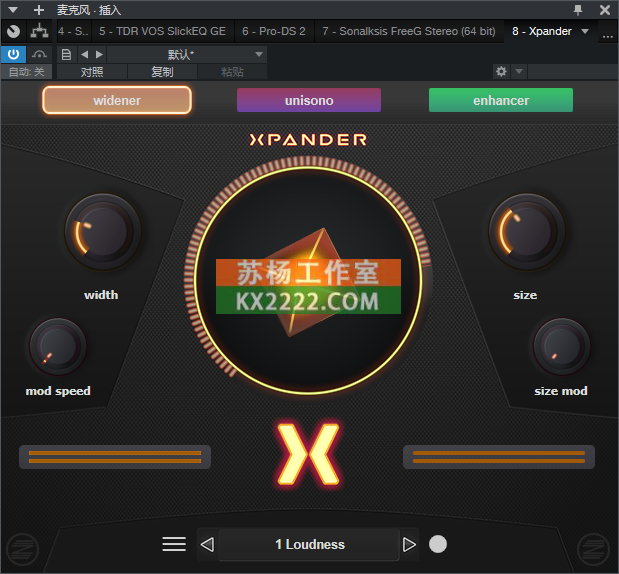Open the preset file document icon
This screenshot has width=619, height=574.
tap(66, 54)
